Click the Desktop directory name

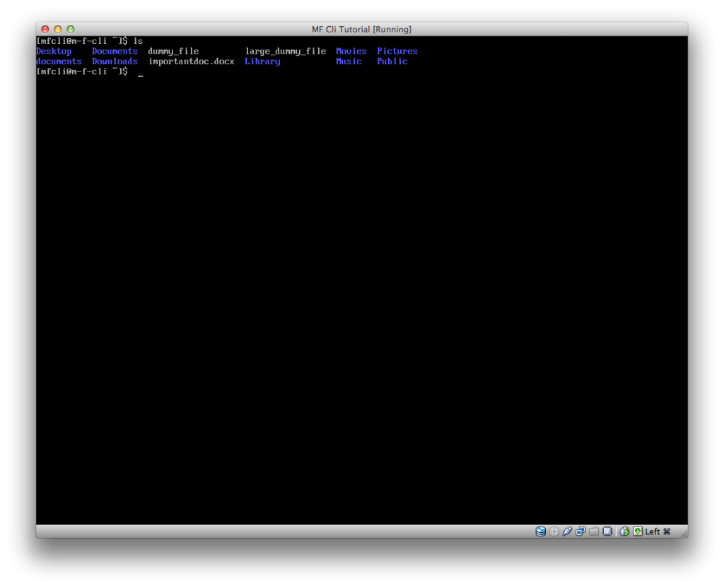click(x=54, y=51)
